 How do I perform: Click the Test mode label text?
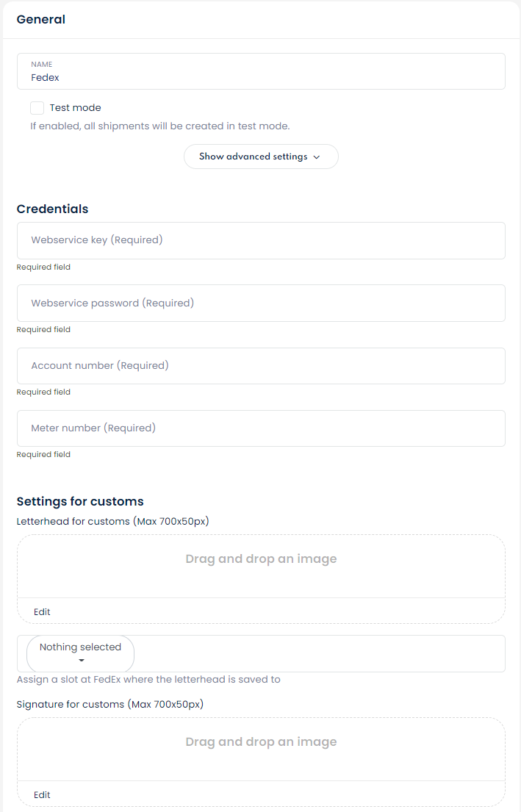click(x=75, y=108)
